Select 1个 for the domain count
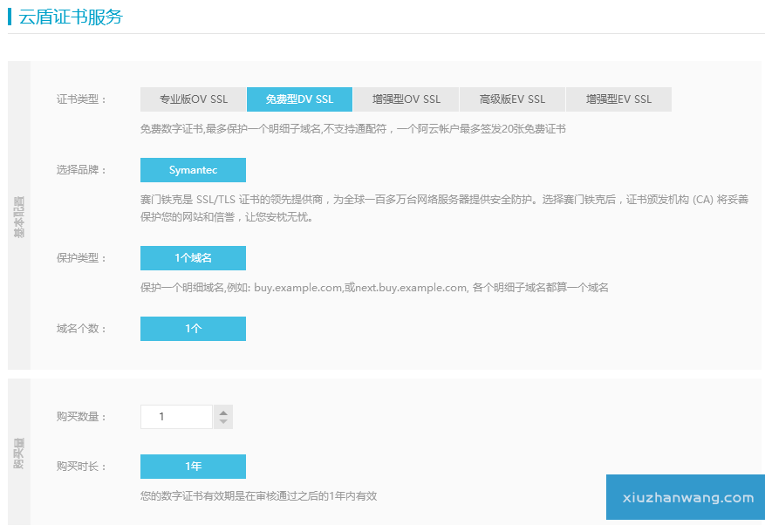The width and height of the screenshot is (765, 532). tap(193, 329)
